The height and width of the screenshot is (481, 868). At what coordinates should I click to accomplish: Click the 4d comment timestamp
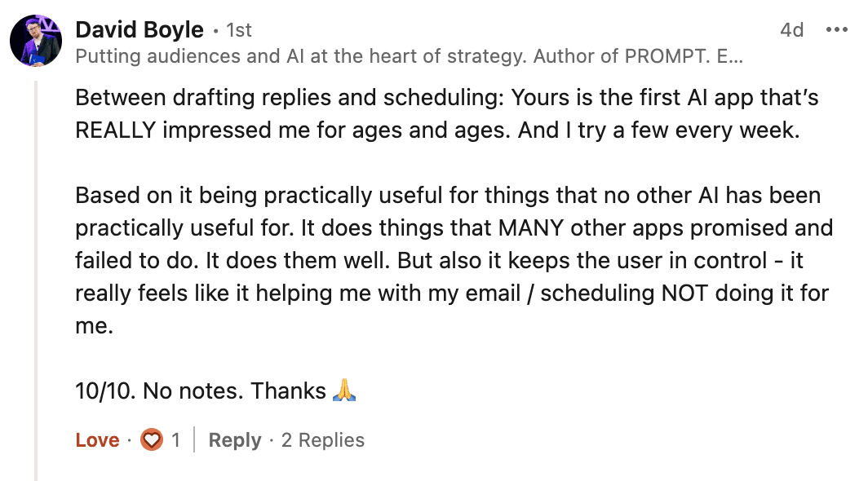[x=791, y=30]
